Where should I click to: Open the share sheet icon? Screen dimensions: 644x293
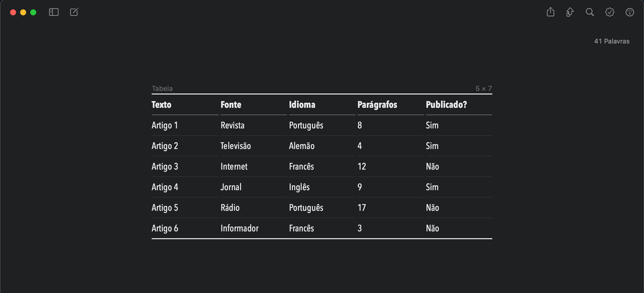point(551,12)
